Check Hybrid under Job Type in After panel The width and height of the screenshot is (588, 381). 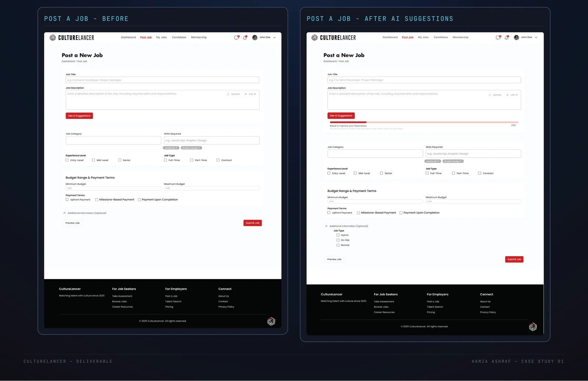pyautogui.click(x=338, y=235)
